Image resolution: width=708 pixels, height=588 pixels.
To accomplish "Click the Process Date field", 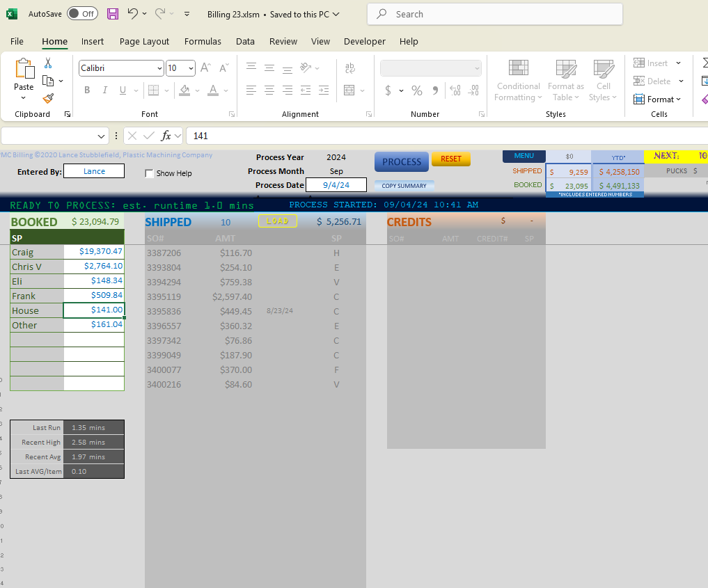I will coord(336,185).
